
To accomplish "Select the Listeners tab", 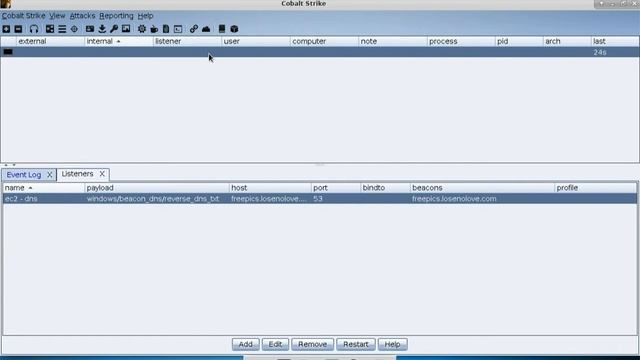I will 77,174.
